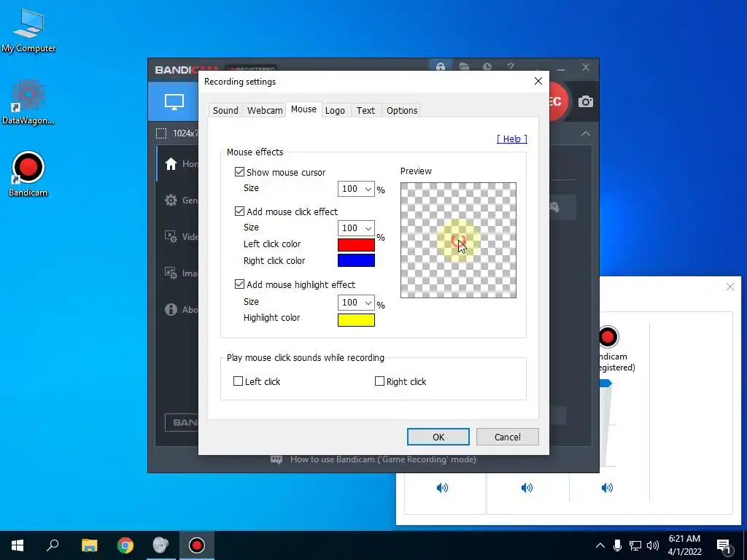Change the yellow Highlight color swatch
747x560 pixels.
[356, 320]
